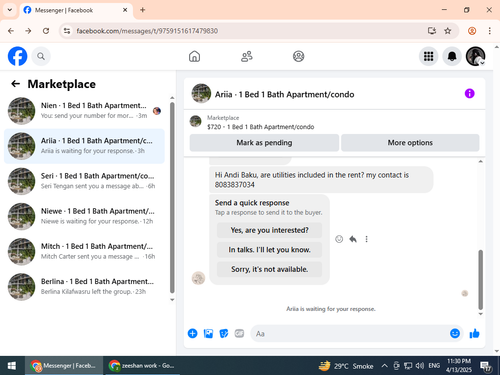Click install app icon in address bar
Viewport: 500px width, 375px height.
[x=432, y=31]
